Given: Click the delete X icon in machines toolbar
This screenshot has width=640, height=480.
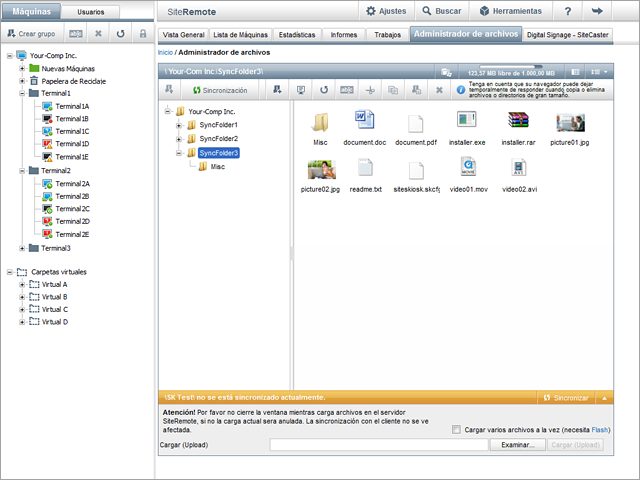Looking at the screenshot, I should pos(98,34).
